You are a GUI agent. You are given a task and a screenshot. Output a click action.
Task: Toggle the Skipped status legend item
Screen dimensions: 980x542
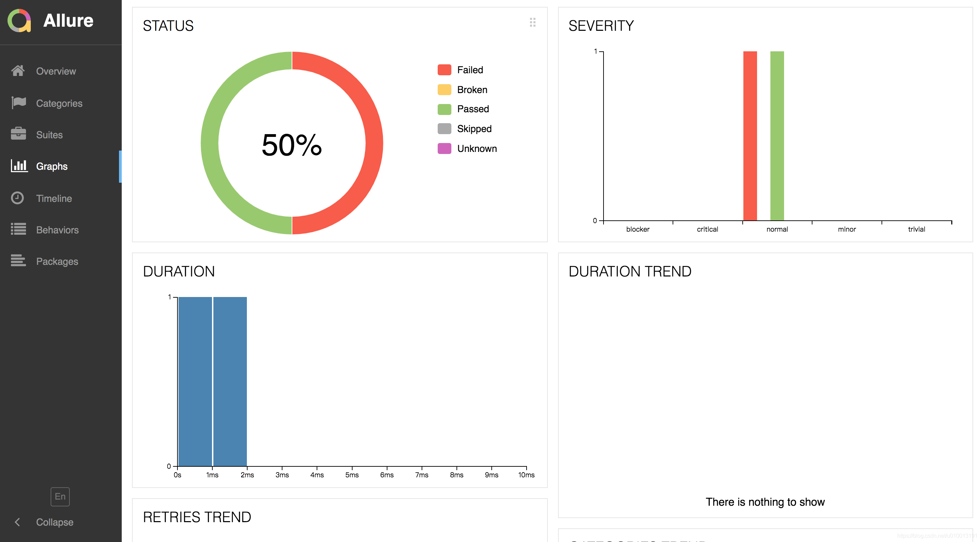[474, 128]
